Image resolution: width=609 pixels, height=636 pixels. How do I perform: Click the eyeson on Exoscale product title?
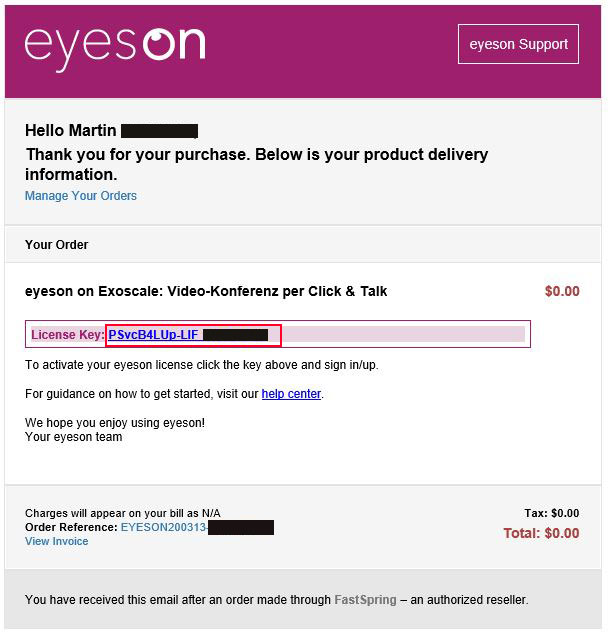(206, 292)
